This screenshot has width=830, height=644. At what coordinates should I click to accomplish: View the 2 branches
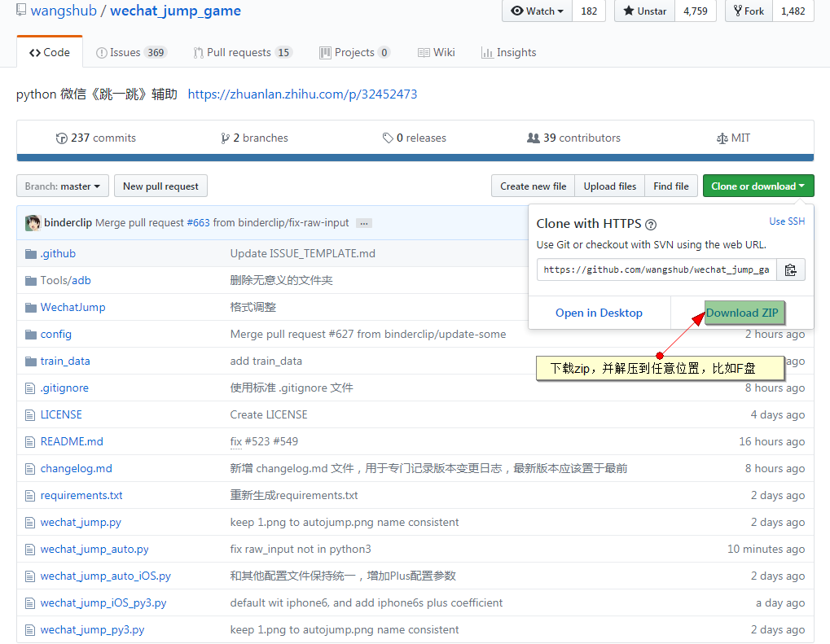pyautogui.click(x=255, y=138)
